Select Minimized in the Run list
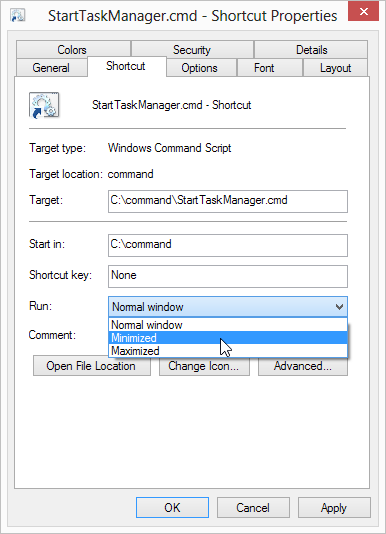The width and height of the screenshot is (386, 534). (228, 338)
